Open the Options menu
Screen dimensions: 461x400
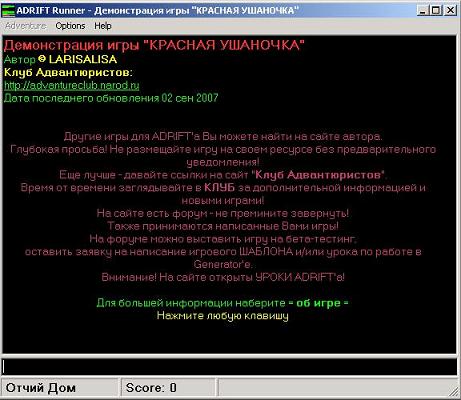pyautogui.click(x=70, y=26)
